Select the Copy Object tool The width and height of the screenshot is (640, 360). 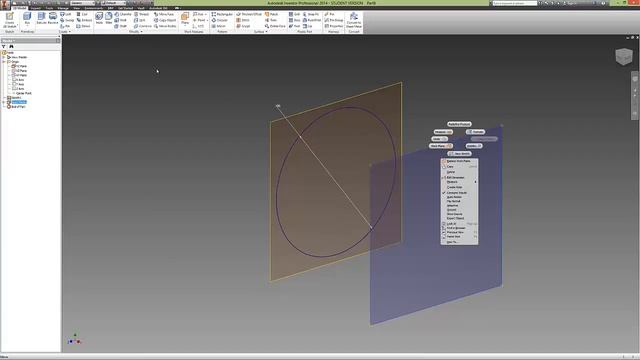[165, 20]
